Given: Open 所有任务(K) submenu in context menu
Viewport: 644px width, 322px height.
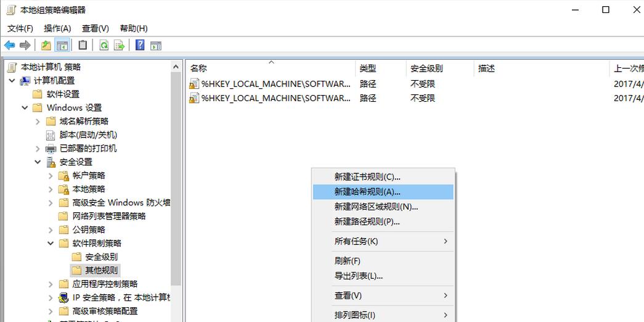Looking at the screenshot, I should coord(383,241).
